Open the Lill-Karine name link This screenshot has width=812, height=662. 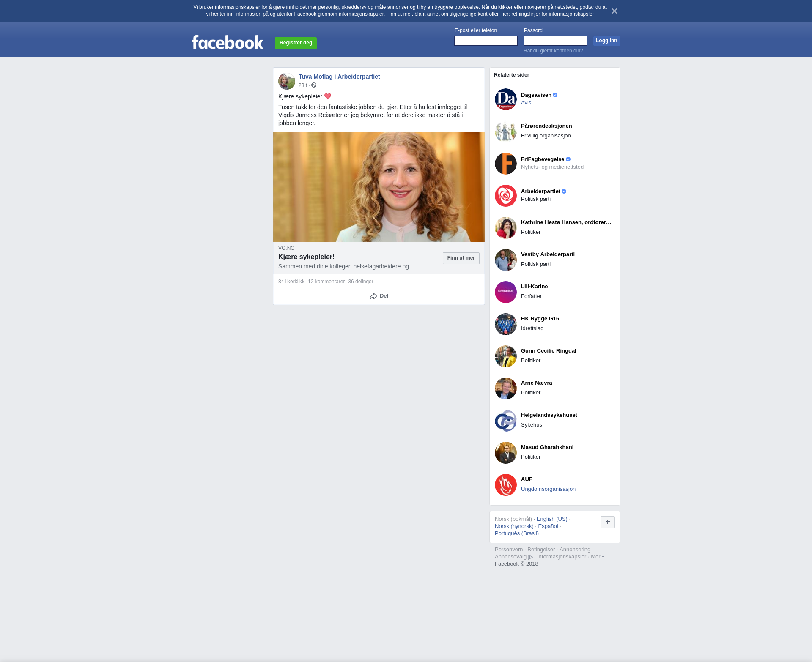coord(534,287)
